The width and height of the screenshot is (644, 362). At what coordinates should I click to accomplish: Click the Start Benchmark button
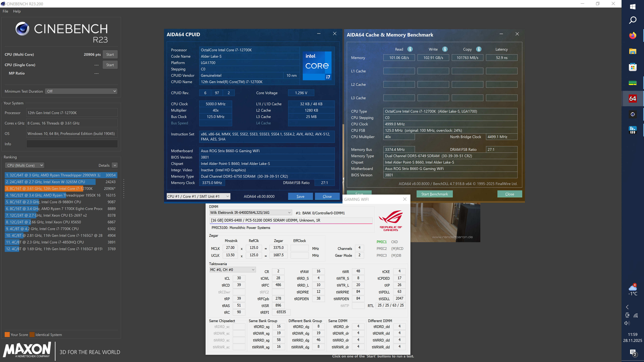pos(434,194)
